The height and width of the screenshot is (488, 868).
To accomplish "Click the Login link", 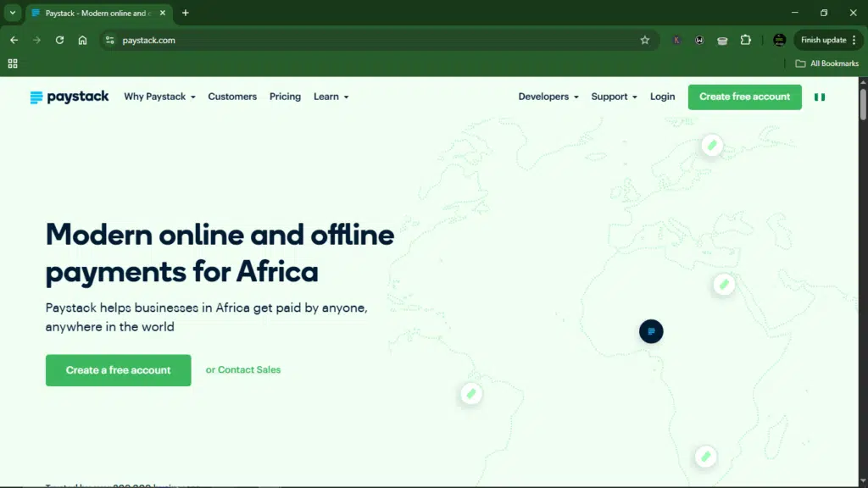I will [x=662, y=97].
